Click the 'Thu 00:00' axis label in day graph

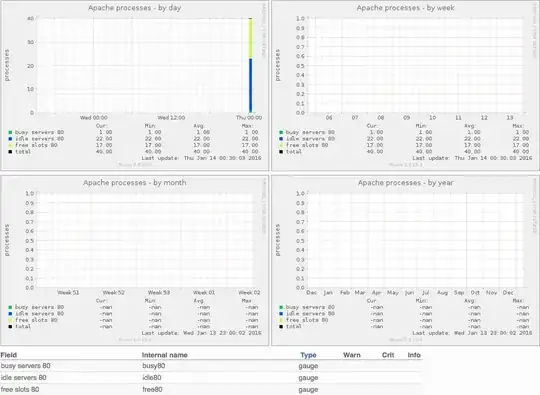(249, 118)
